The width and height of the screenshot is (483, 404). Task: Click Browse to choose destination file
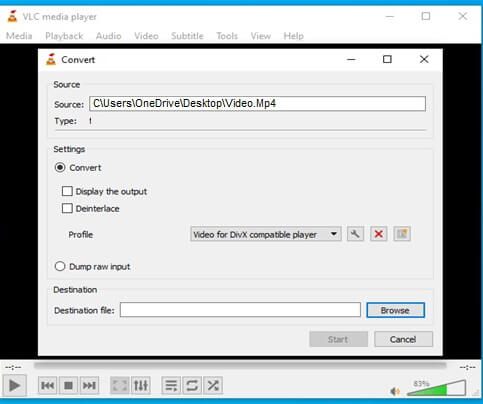[x=395, y=310]
